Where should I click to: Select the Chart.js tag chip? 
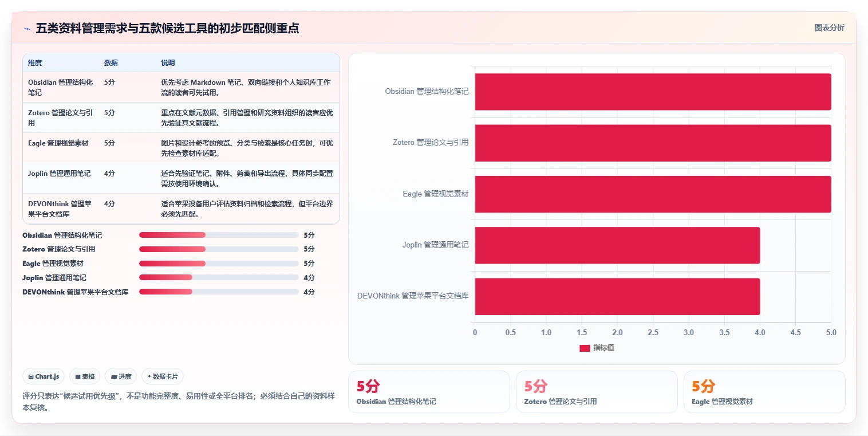pos(44,376)
